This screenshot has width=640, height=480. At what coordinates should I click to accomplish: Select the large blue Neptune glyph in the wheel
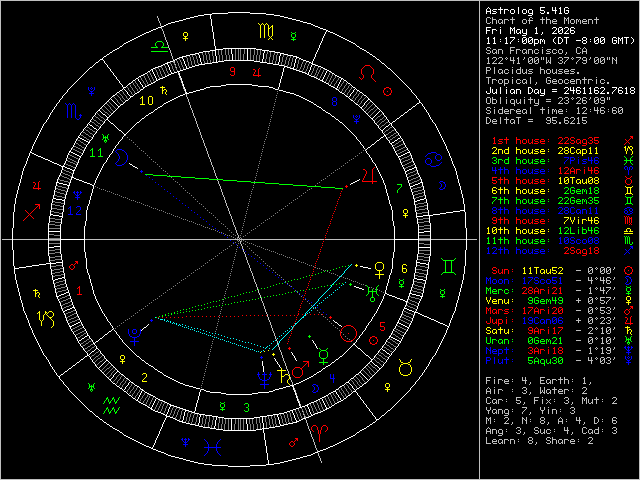[264, 380]
